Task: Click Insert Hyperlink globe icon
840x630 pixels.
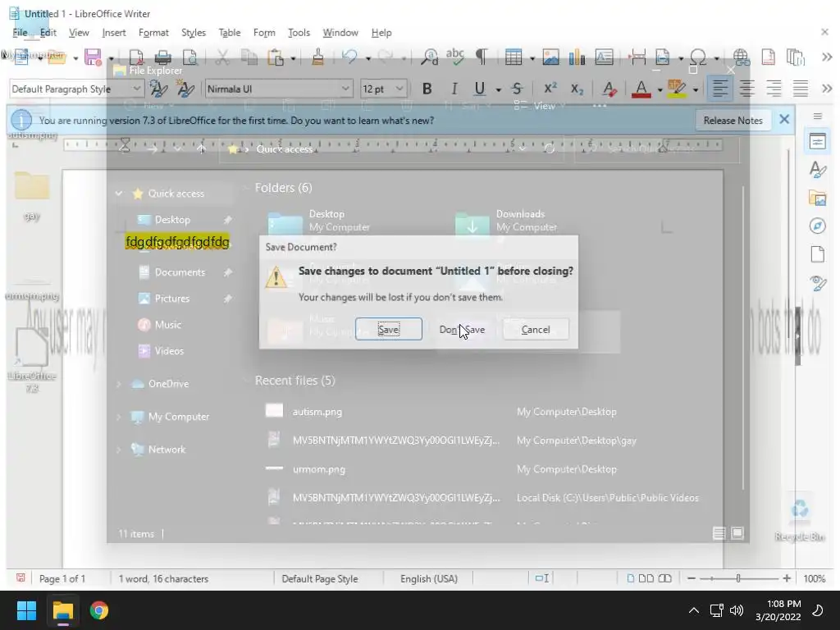Action: [742, 57]
